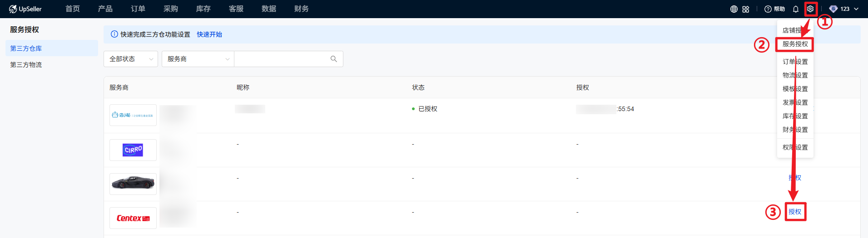Viewport: 868px width, 238px height.
Task: Choose 权限设置 from the settings menu
Action: 795,147
